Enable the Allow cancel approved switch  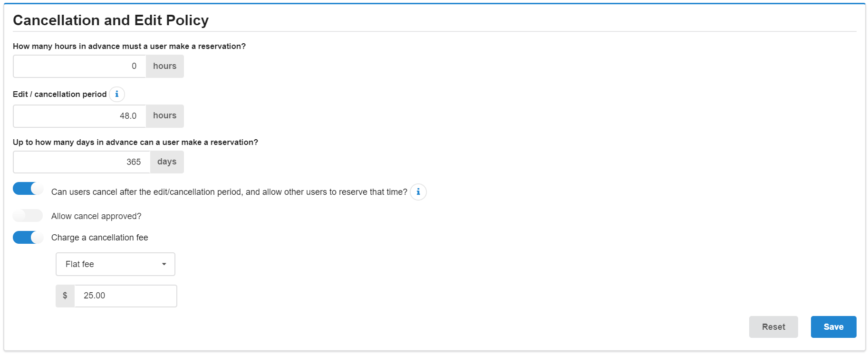point(28,216)
